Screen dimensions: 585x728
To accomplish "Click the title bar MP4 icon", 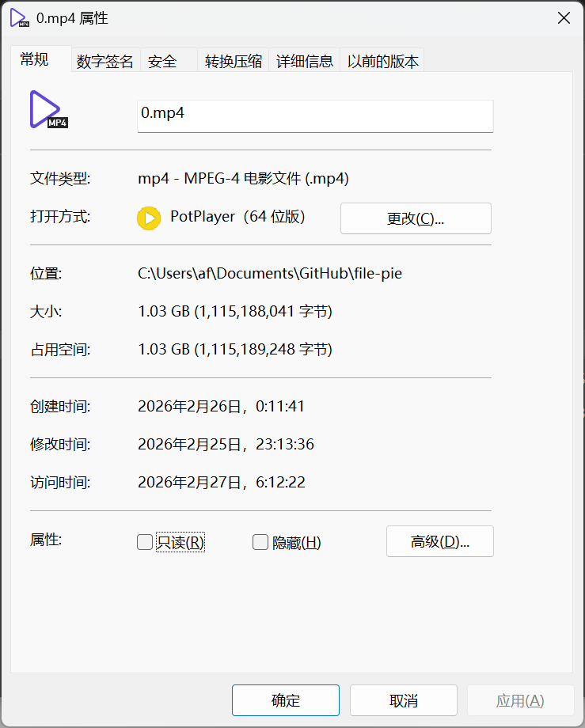I will click(19, 18).
